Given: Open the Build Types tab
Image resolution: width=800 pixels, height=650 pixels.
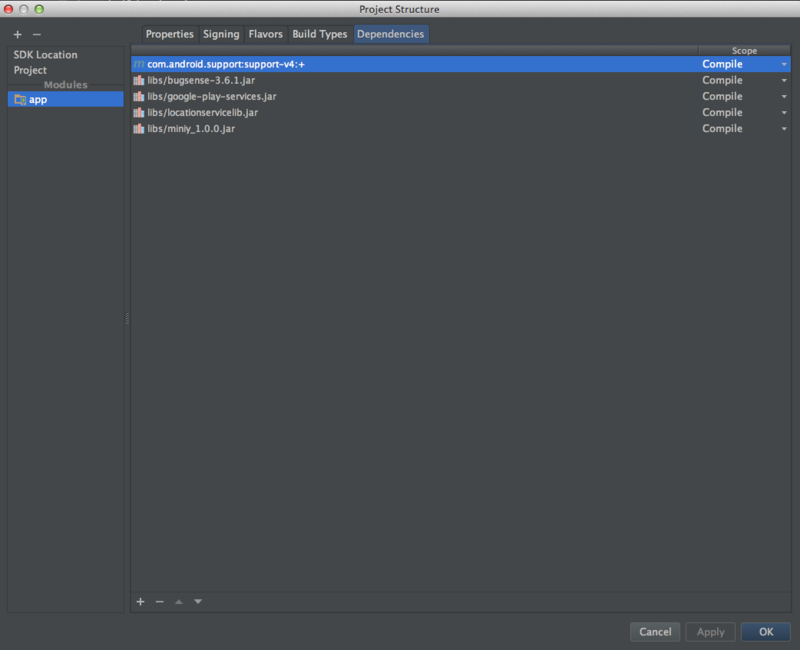Looking at the screenshot, I should point(320,33).
